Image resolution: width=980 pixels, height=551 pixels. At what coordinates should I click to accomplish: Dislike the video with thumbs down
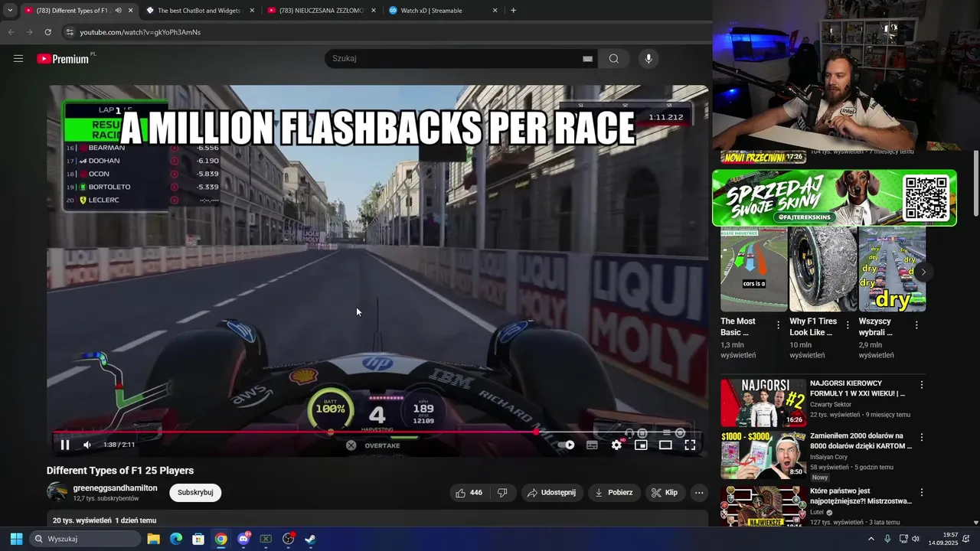[502, 493]
